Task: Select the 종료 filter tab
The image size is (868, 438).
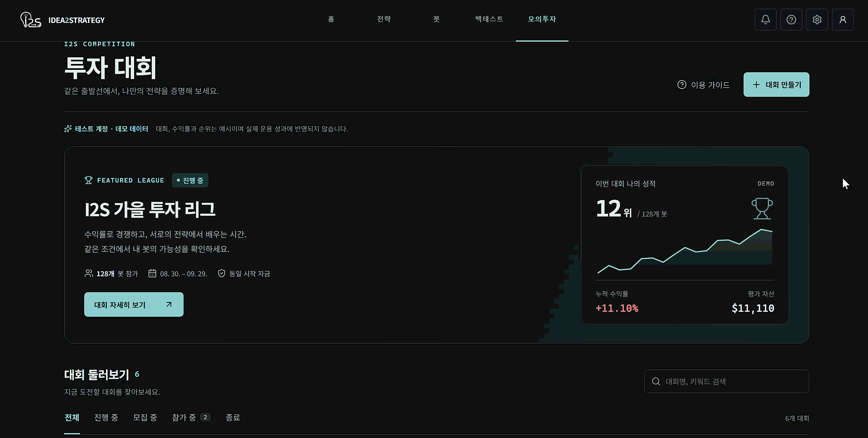Action: pos(233,417)
